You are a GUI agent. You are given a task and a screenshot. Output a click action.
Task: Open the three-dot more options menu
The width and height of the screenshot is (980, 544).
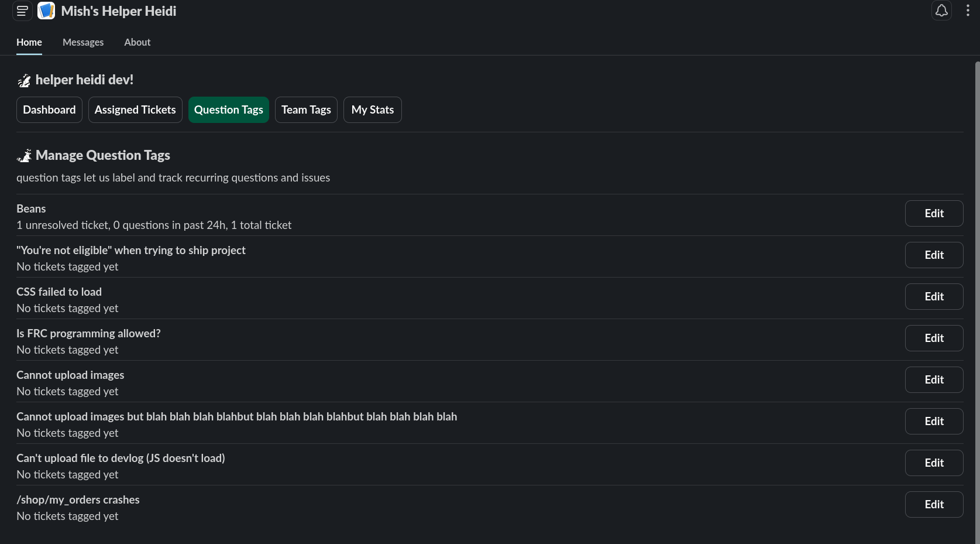968,11
